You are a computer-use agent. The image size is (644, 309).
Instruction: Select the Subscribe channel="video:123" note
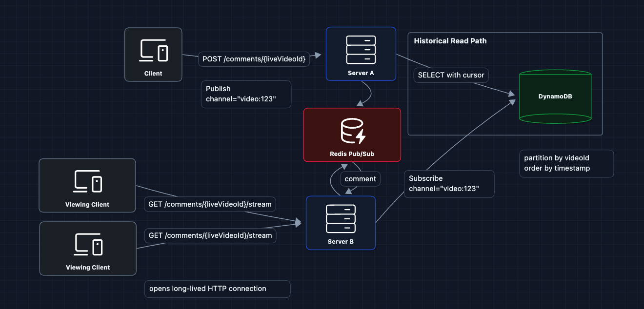pos(449,184)
